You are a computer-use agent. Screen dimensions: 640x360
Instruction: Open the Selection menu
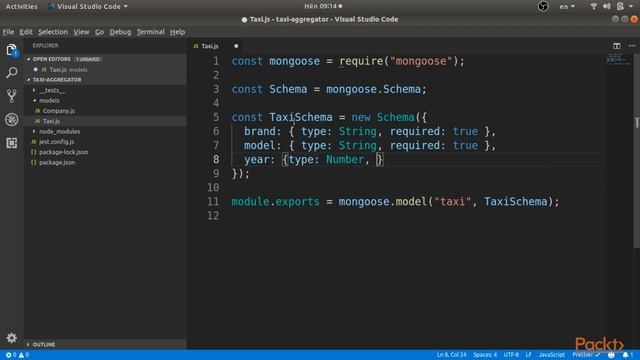point(53,32)
